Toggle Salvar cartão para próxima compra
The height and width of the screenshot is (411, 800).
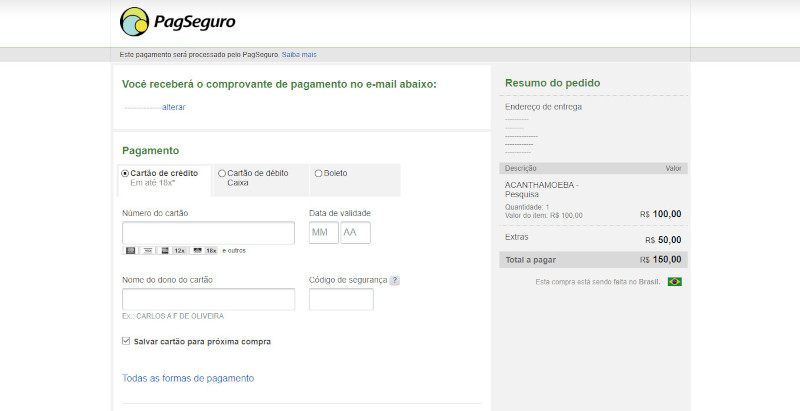(126, 341)
